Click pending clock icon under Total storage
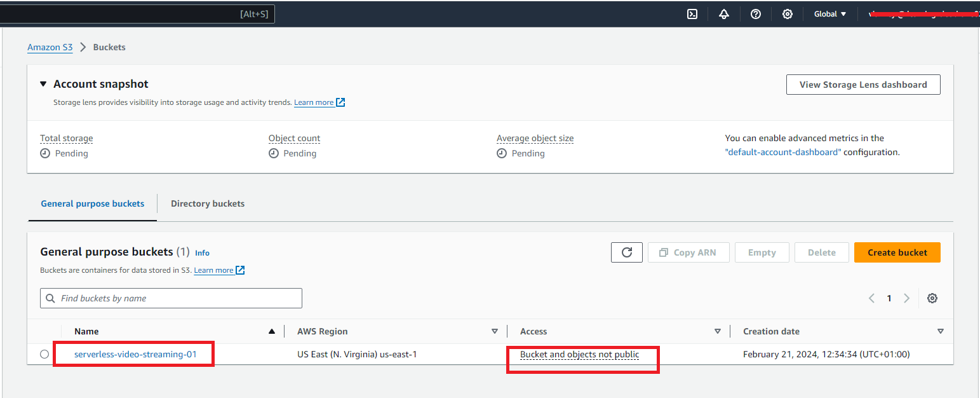 click(x=45, y=153)
